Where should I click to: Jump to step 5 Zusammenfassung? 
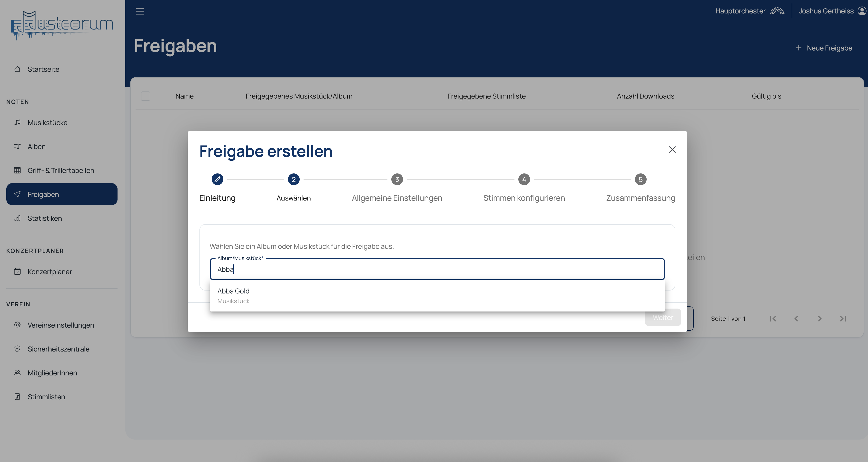point(640,179)
